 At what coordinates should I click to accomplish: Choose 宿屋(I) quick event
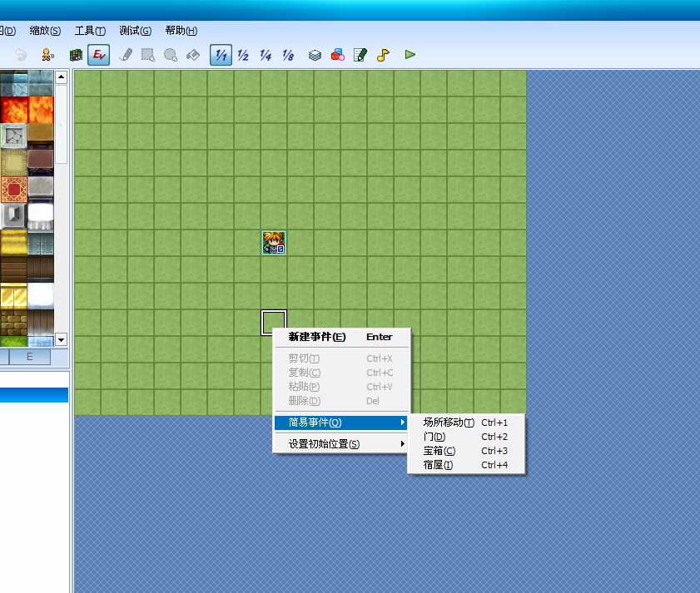tap(466, 466)
